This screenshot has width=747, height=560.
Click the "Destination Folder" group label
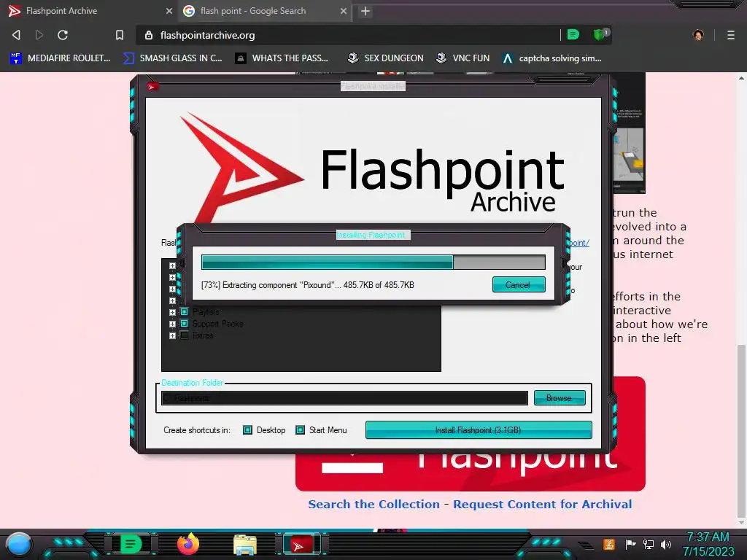coord(192,382)
